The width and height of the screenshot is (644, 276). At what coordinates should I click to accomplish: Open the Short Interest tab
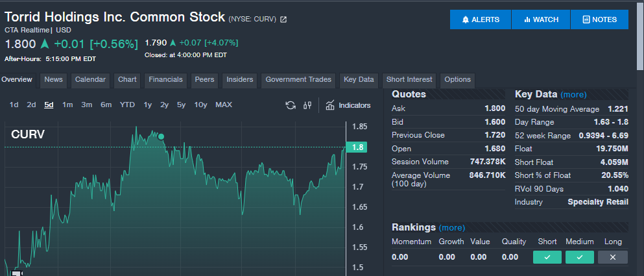[x=409, y=80]
